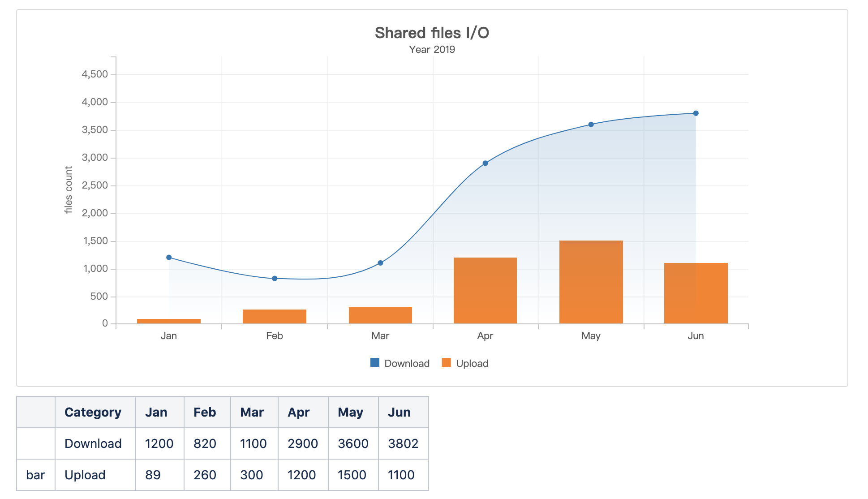Image resolution: width=868 pixels, height=499 pixels.
Task: Toggle the Upload series via its legend entry
Action: tap(472, 363)
